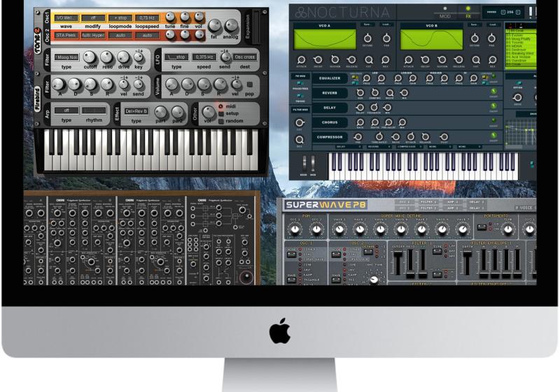Toggle the pop switch in Volume section
Screen dimensions: 560x392
coord(250,86)
